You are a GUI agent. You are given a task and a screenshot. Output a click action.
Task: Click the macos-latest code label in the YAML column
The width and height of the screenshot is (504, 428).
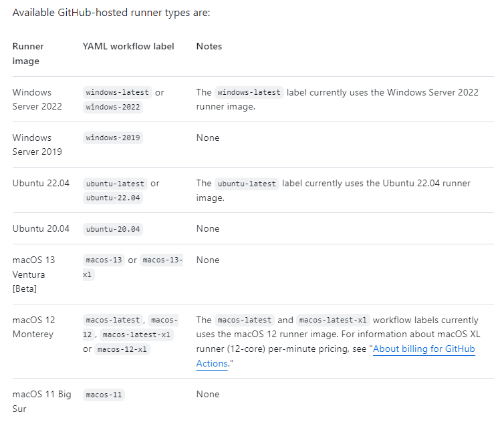[x=113, y=320]
